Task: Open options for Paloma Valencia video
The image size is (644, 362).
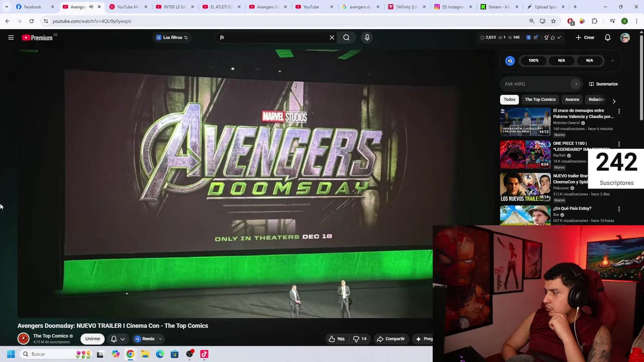Action: coord(619,111)
